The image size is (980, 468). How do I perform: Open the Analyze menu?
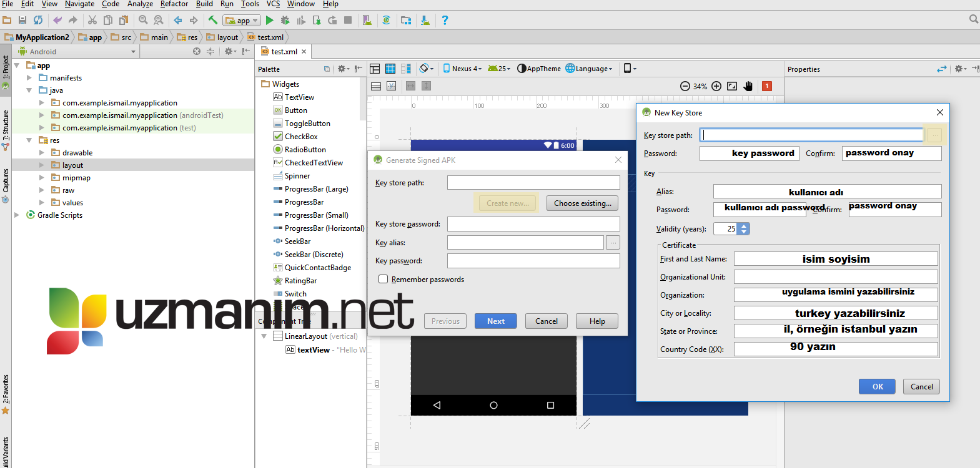(140, 4)
